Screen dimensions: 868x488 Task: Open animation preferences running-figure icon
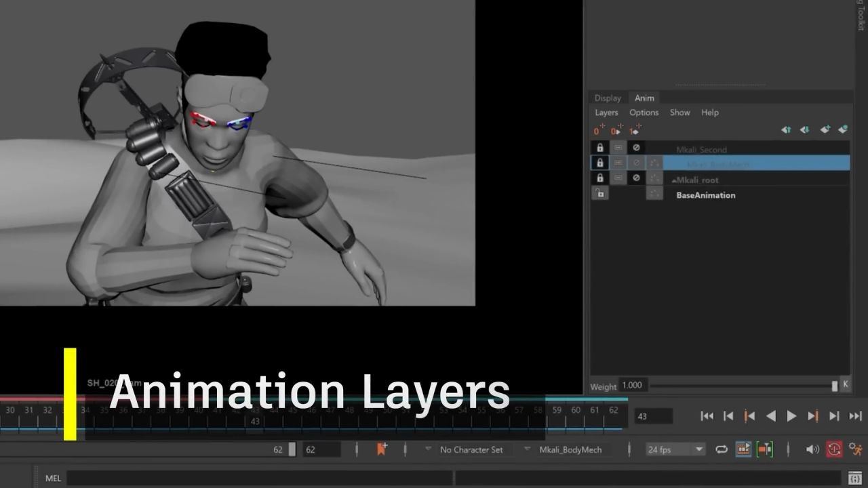click(x=855, y=449)
